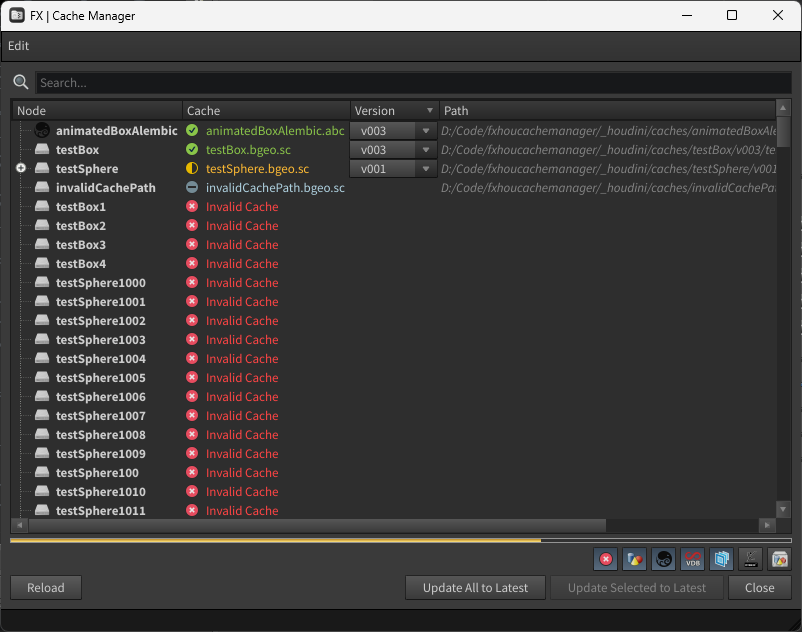Click the stacked layers filter icon
Image resolution: width=802 pixels, height=632 pixels.
[721, 559]
